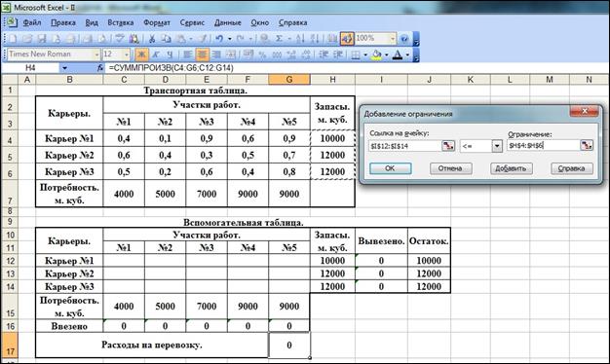Open Excel Help question mark icon
The image size is (610, 364).
404,39
